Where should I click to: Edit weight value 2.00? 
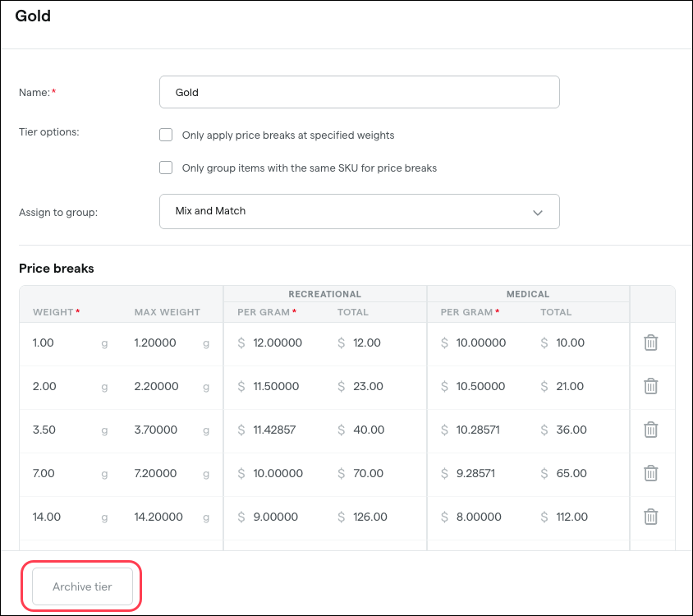pos(44,386)
